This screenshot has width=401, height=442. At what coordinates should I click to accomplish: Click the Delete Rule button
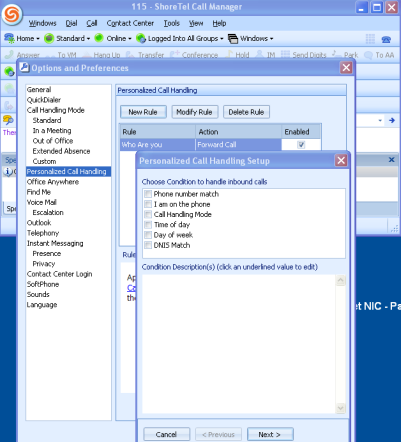tap(246, 112)
